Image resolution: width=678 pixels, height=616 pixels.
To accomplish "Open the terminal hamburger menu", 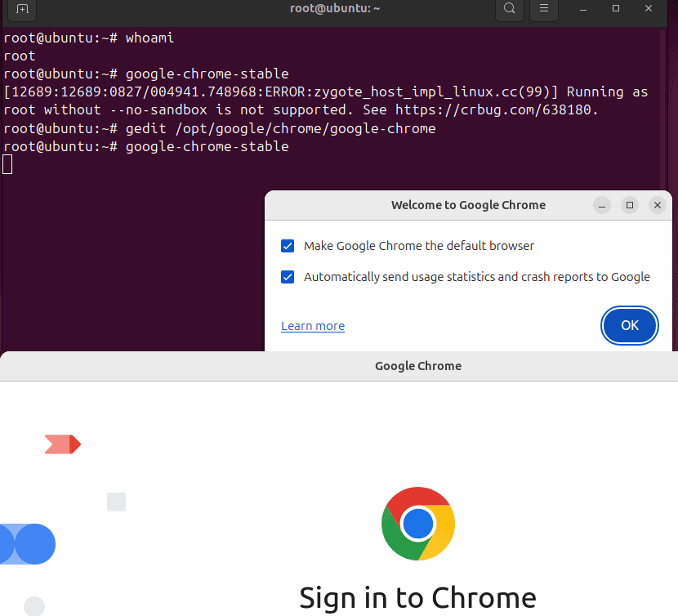I will (x=544, y=9).
